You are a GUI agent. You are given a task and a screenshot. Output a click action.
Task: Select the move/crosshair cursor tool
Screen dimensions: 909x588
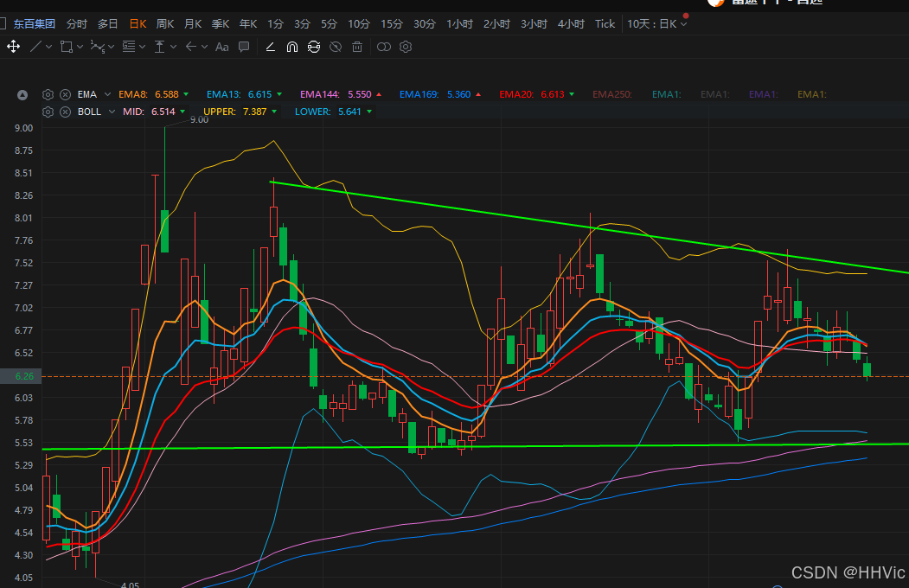(13, 47)
